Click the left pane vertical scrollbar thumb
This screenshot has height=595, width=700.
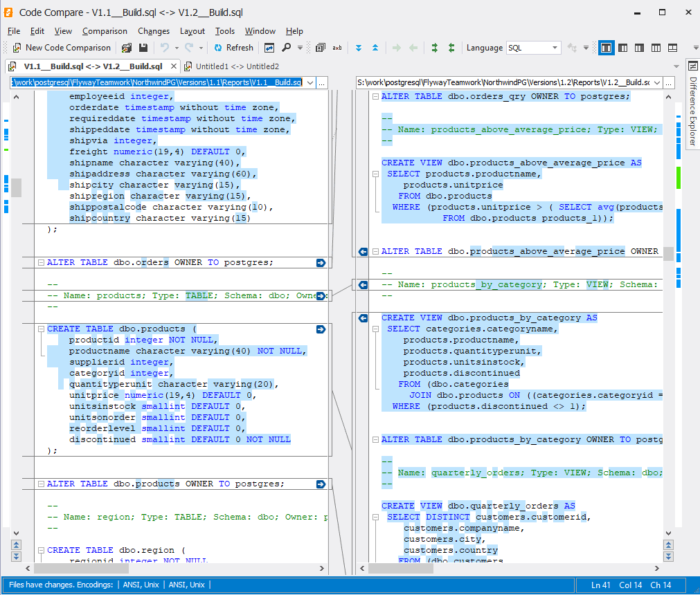click(17, 187)
